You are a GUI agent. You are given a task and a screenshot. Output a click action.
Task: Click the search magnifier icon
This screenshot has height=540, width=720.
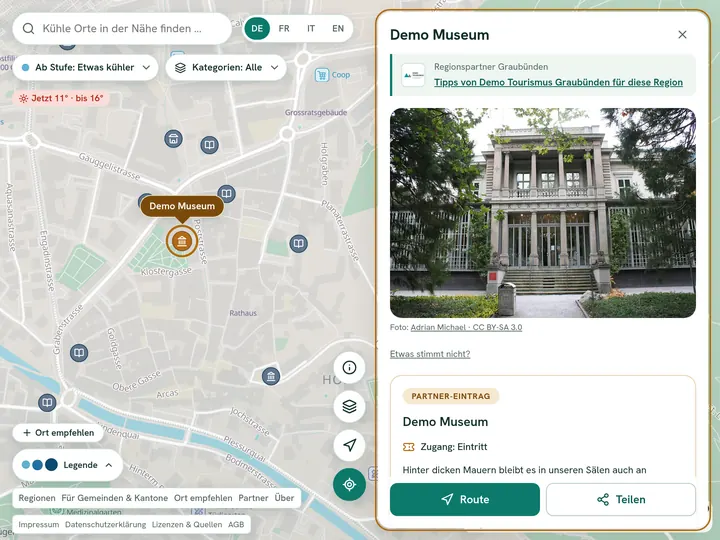click(28, 28)
